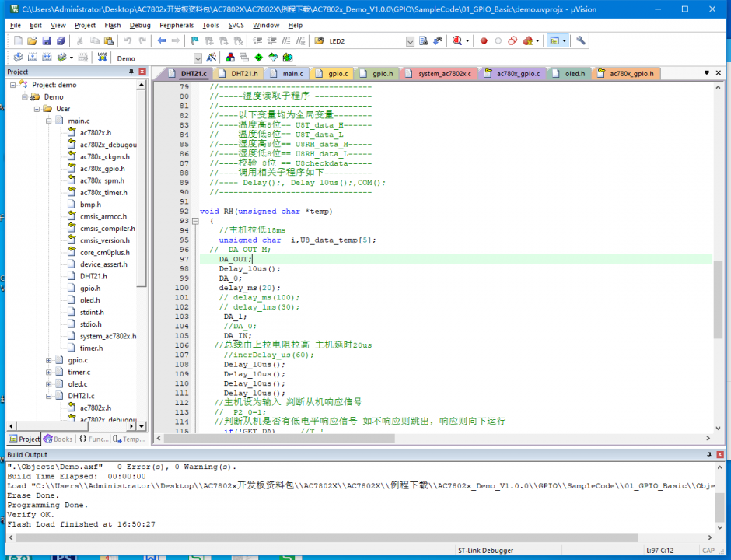Toggle the Project window view button
This screenshot has width=731, height=560.
tap(554, 41)
